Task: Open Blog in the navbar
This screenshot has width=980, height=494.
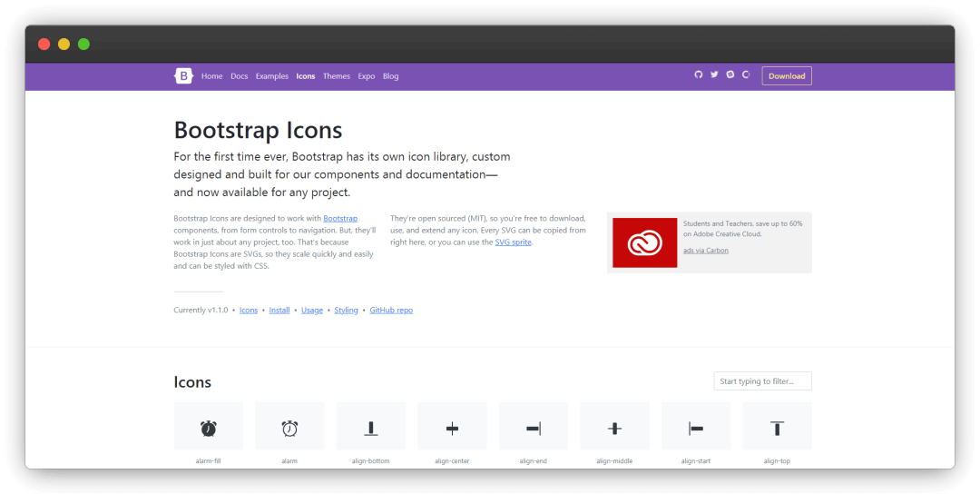Action: click(390, 76)
